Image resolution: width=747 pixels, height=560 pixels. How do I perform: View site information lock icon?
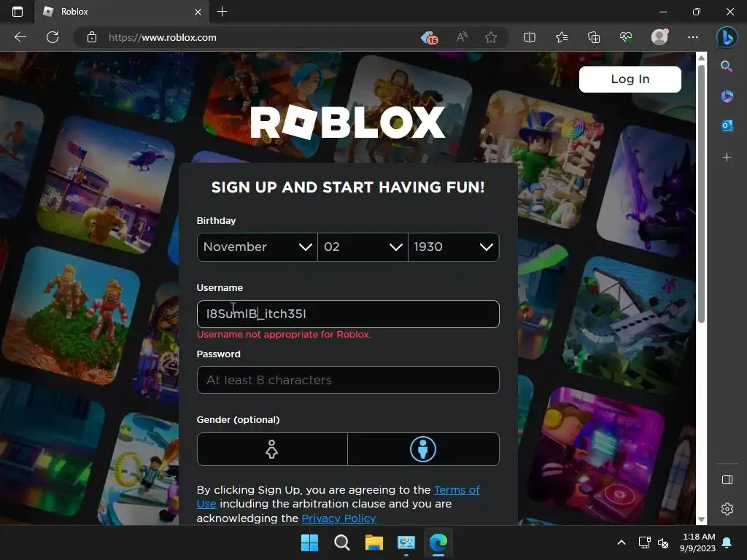pyautogui.click(x=92, y=37)
